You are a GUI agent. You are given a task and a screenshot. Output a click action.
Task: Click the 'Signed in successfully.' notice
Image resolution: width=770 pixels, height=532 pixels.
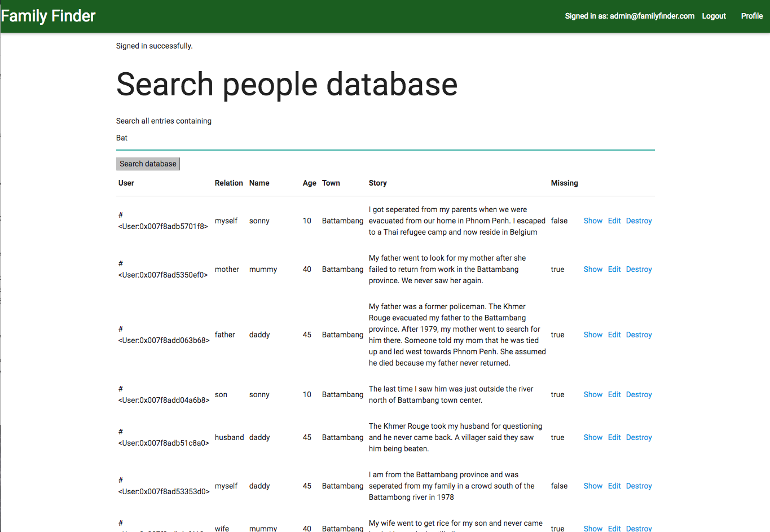tap(154, 46)
